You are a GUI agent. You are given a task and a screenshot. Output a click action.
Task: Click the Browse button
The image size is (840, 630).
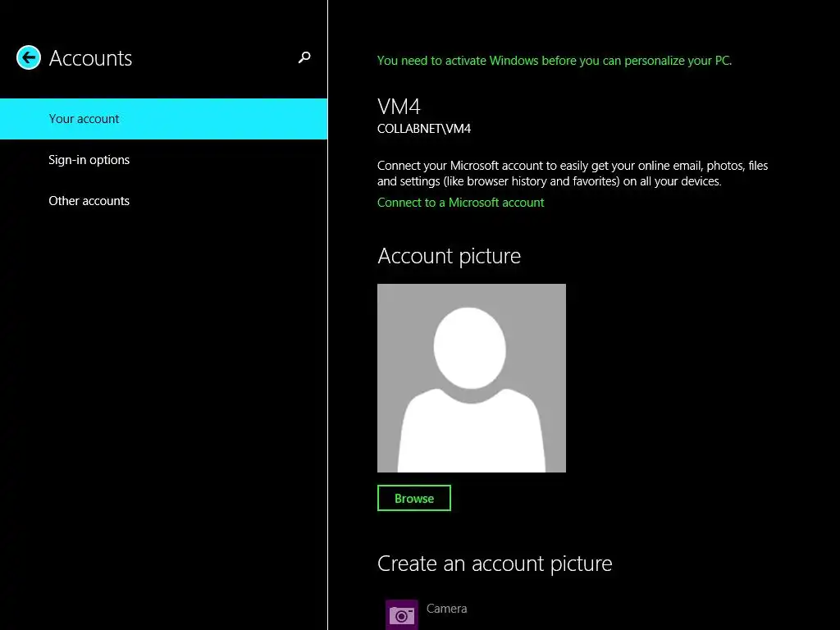point(414,498)
